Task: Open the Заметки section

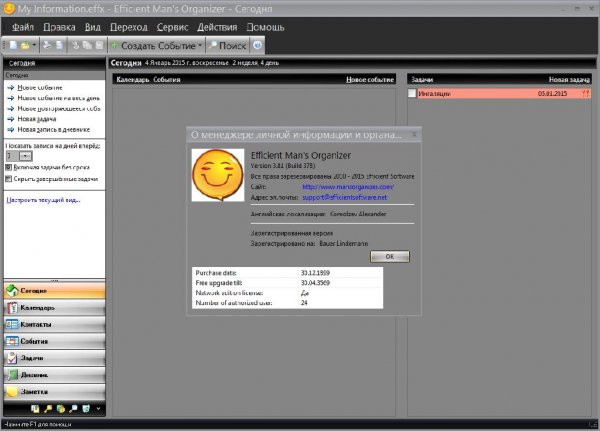Action: (x=52, y=391)
